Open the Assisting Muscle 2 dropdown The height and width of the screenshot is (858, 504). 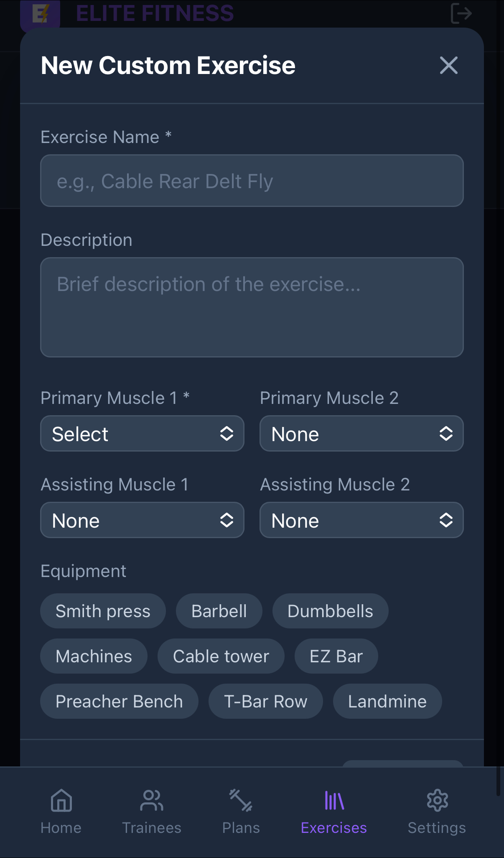[361, 520]
